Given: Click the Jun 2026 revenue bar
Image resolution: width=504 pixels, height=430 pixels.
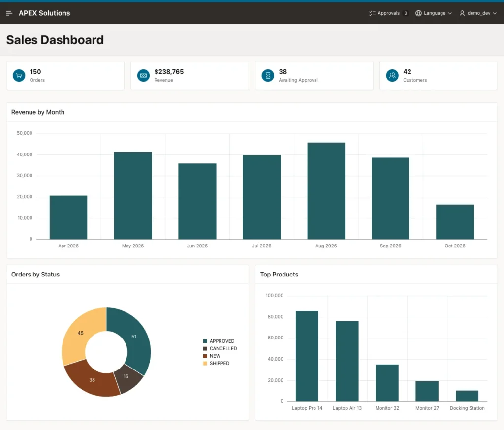Looking at the screenshot, I should tap(197, 202).
